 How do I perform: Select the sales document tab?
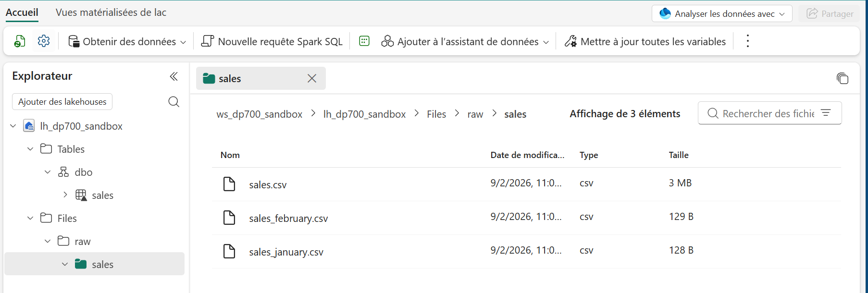pos(261,78)
